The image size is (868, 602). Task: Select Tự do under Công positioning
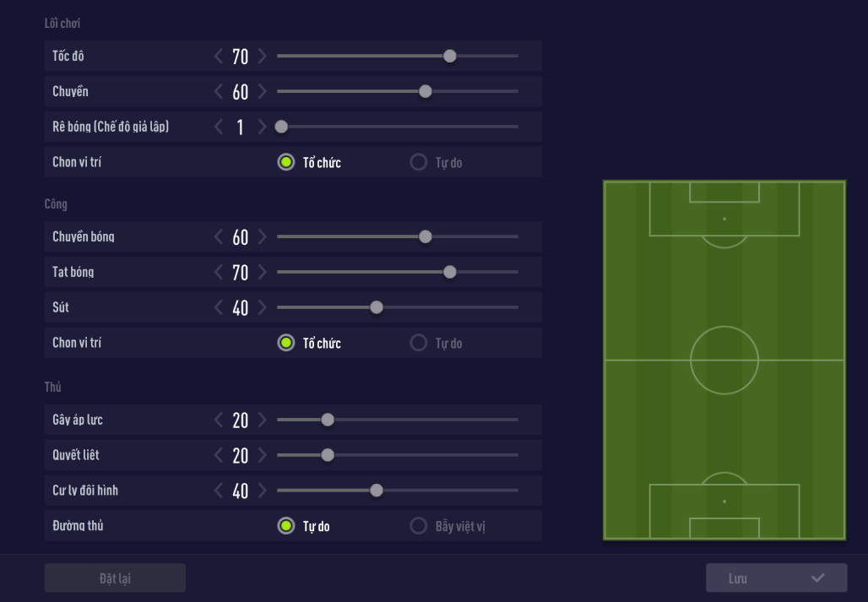click(x=419, y=343)
